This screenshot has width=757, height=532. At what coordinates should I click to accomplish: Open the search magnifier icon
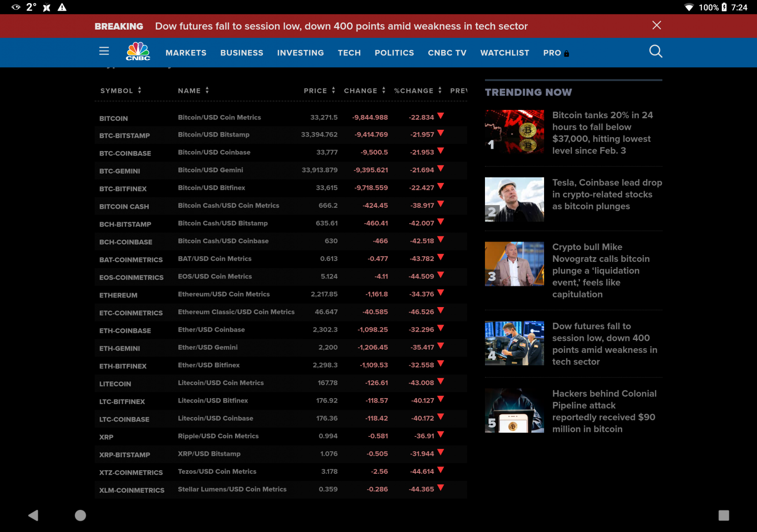[655, 51]
